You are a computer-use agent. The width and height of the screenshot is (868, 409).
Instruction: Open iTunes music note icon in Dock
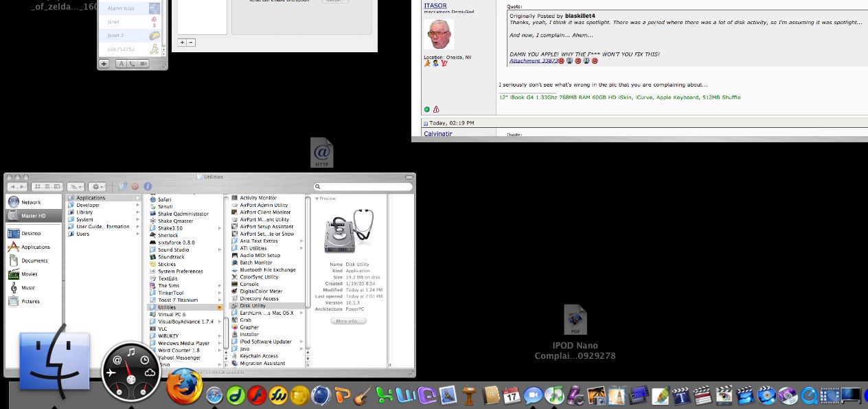click(554, 395)
